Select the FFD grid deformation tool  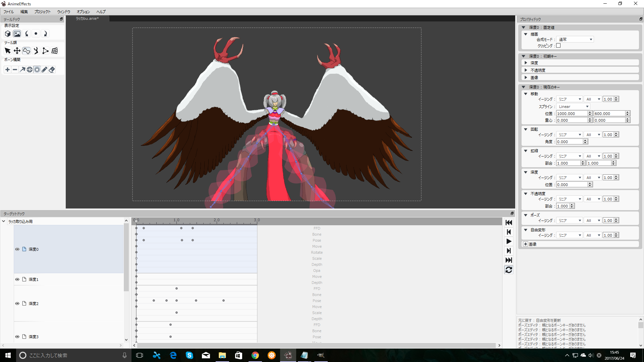(55, 51)
